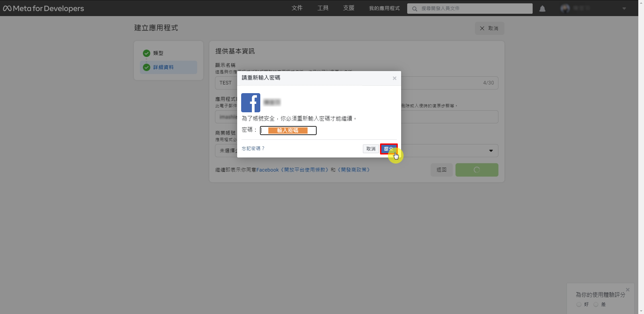Select the 好 rating radio button
644x314 pixels.
pyautogui.click(x=579, y=304)
